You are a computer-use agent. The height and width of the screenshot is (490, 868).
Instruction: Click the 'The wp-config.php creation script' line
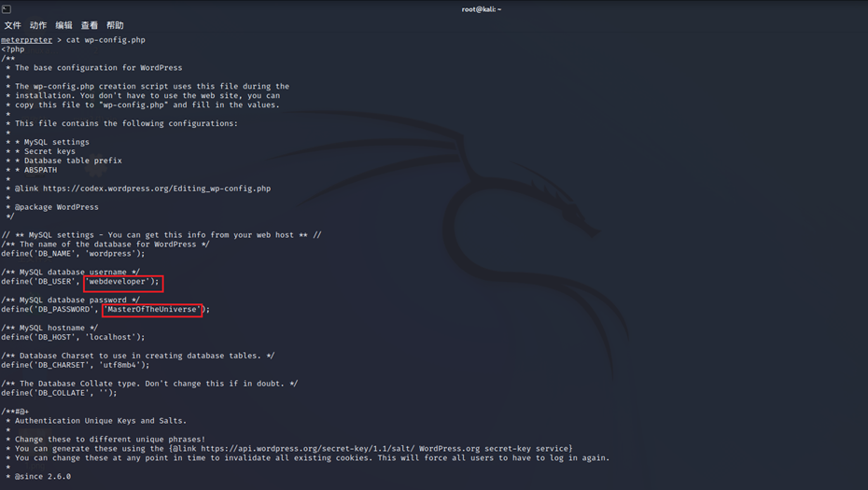click(x=147, y=87)
